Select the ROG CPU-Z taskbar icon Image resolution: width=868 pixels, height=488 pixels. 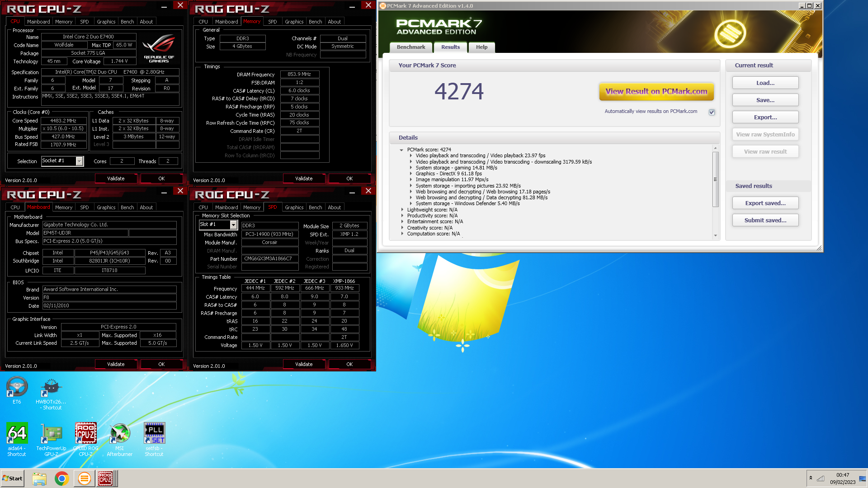tap(106, 479)
